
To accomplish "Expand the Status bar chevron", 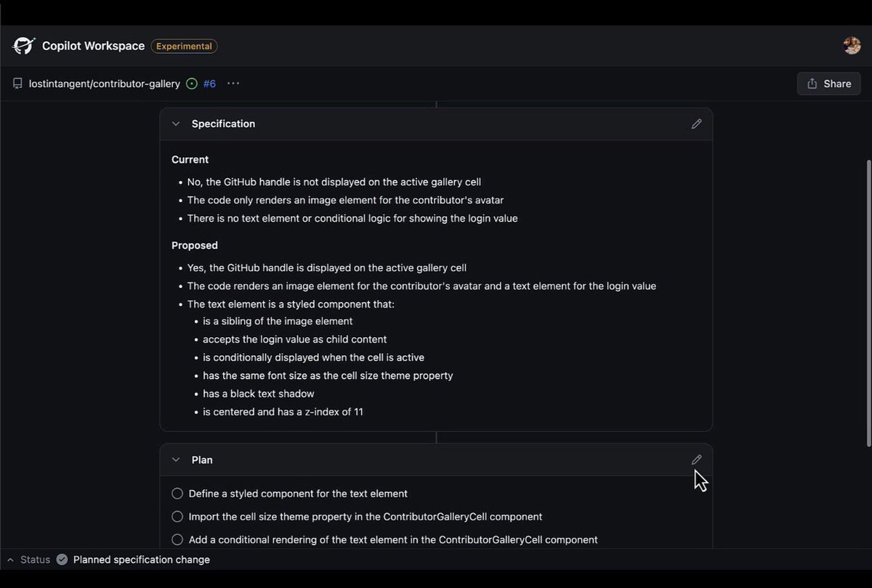I will (10, 560).
